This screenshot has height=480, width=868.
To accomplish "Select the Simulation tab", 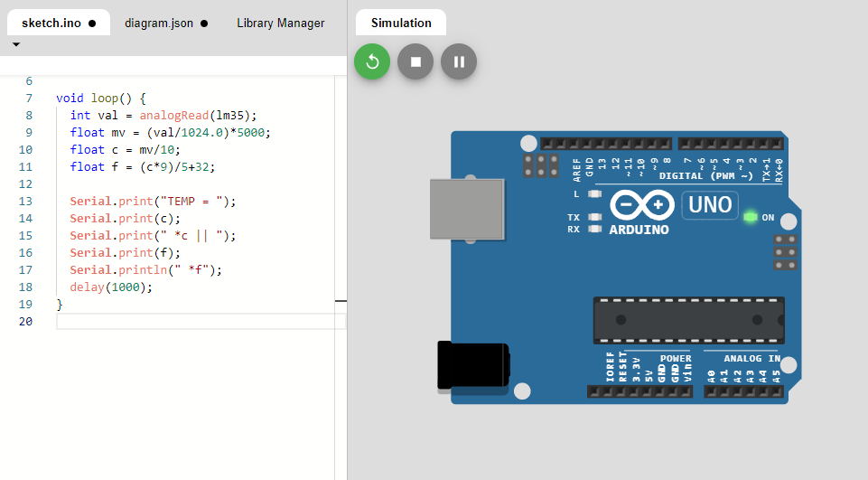I will (401, 23).
